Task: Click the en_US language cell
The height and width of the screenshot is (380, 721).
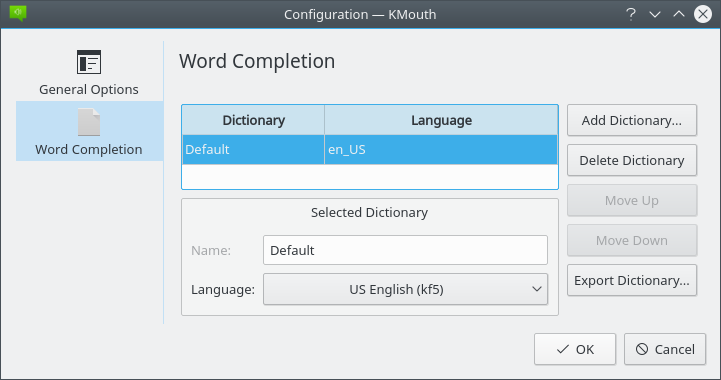Action: pos(441,150)
